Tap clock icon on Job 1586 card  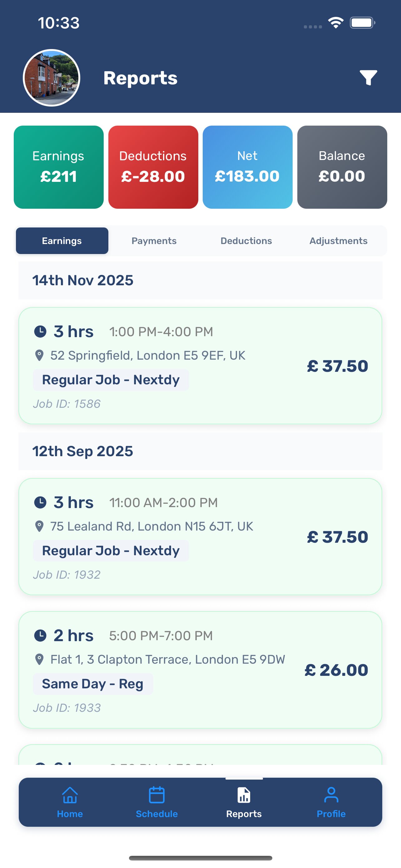click(x=40, y=332)
